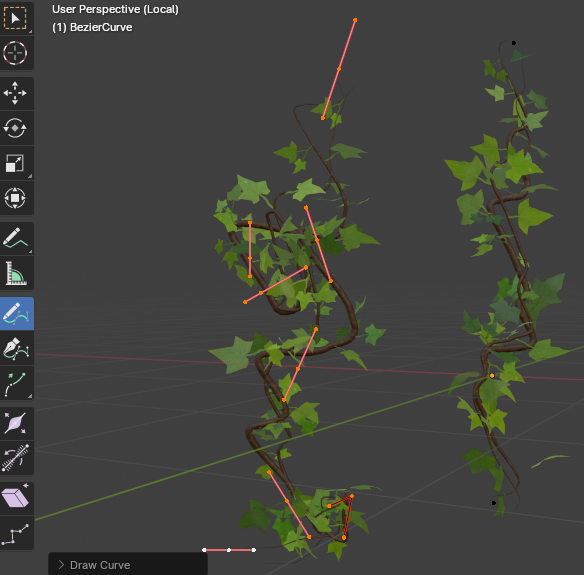Viewport: 584px width, 575px height.
Task: Select the Scale tool
Action: pyautogui.click(x=15, y=163)
